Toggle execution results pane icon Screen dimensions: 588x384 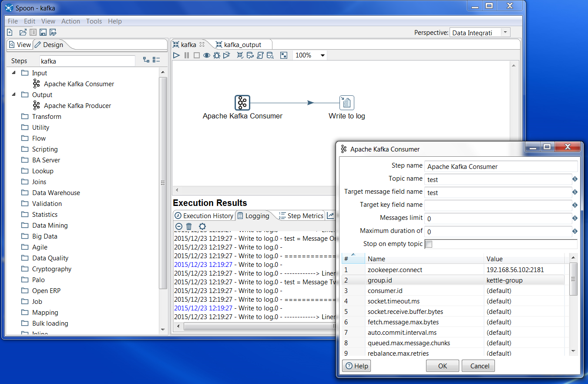pos(284,55)
